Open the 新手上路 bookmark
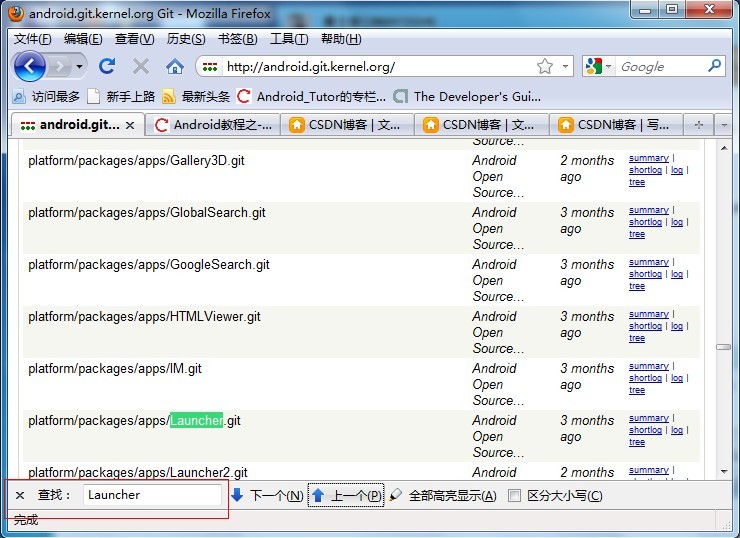The height and width of the screenshot is (538, 740). (x=122, y=97)
